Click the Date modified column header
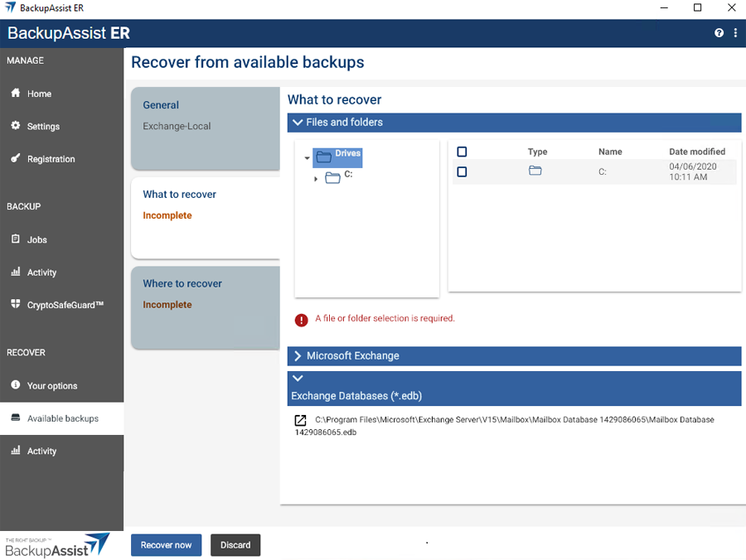Screen dimensions: 746x560 [x=697, y=152]
